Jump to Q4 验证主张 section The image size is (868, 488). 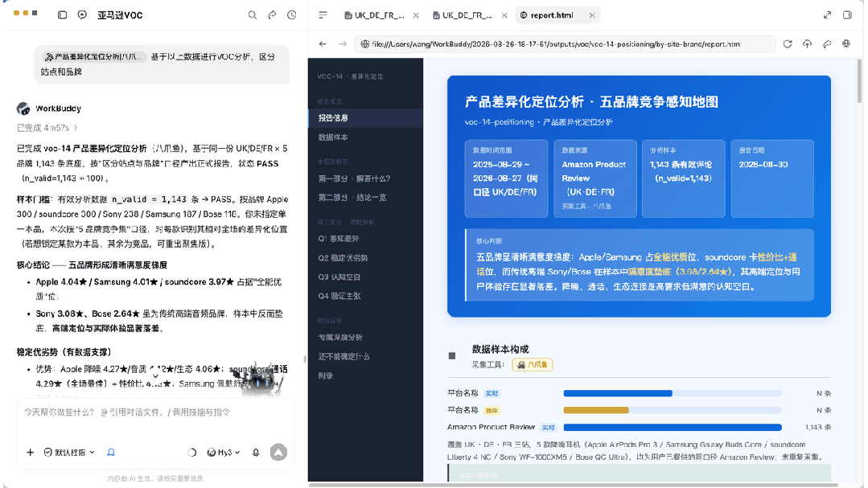365,296
